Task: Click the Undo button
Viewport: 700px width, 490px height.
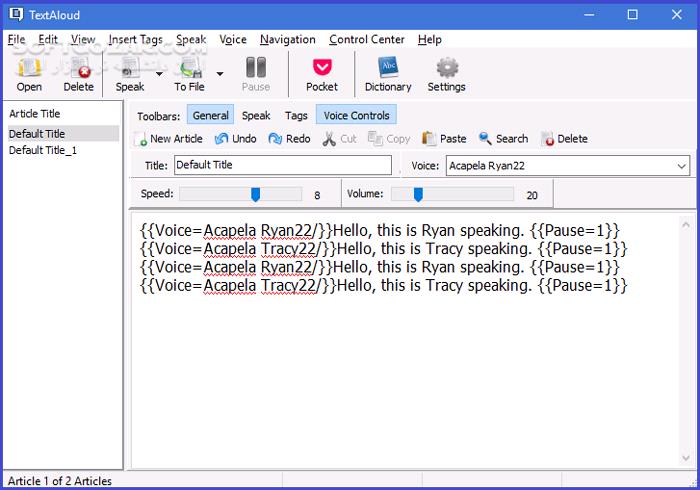Action: (x=235, y=139)
